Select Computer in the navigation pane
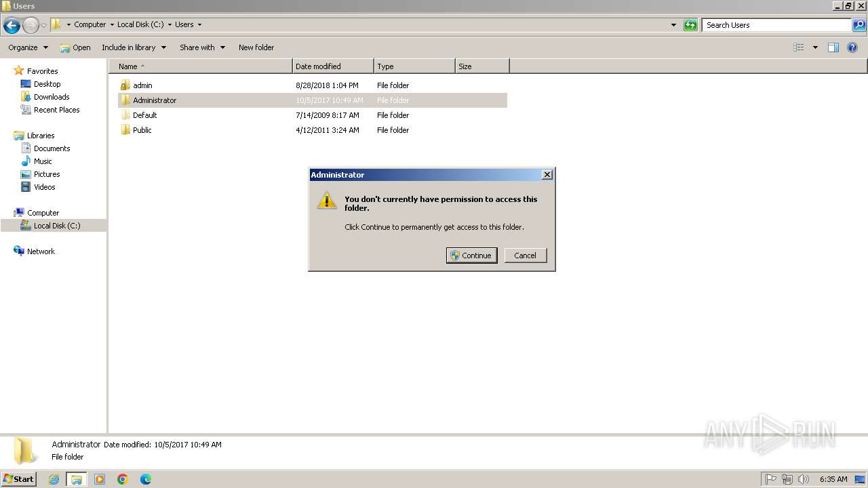 click(37, 213)
